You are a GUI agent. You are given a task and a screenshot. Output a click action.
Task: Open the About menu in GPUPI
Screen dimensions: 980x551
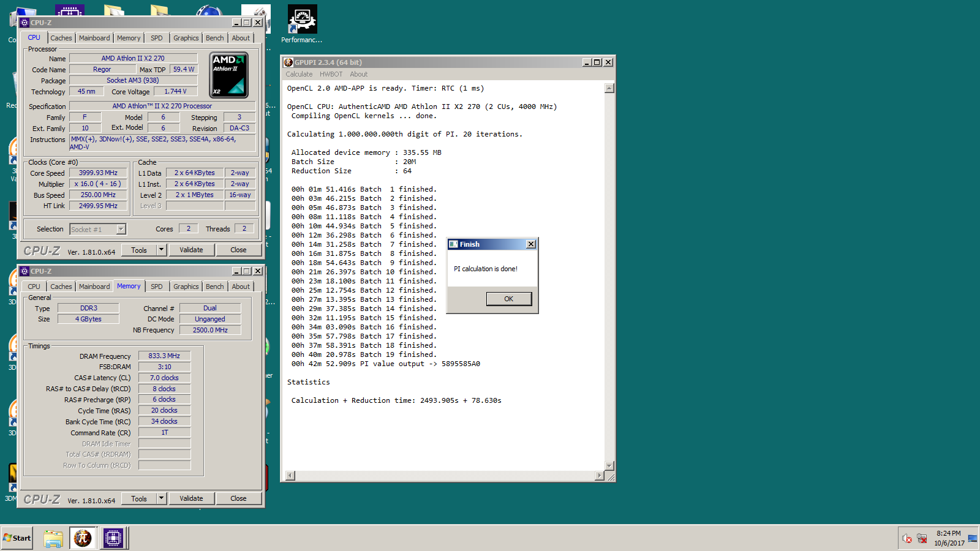coord(359,74)
